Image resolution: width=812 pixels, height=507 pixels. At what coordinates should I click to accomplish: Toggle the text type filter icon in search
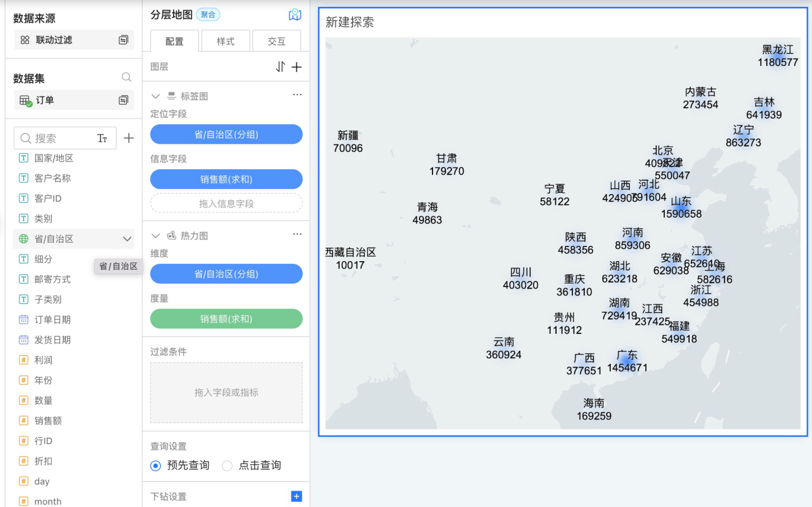tap(102, 138)
